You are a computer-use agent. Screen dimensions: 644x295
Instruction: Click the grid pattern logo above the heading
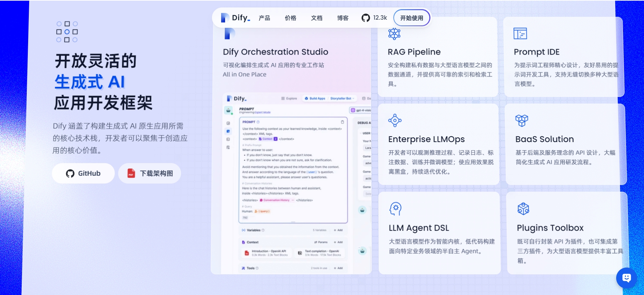coord(67,32)
